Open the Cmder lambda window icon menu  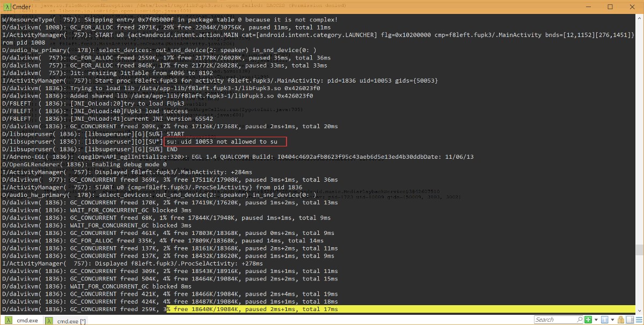point(7,7)
